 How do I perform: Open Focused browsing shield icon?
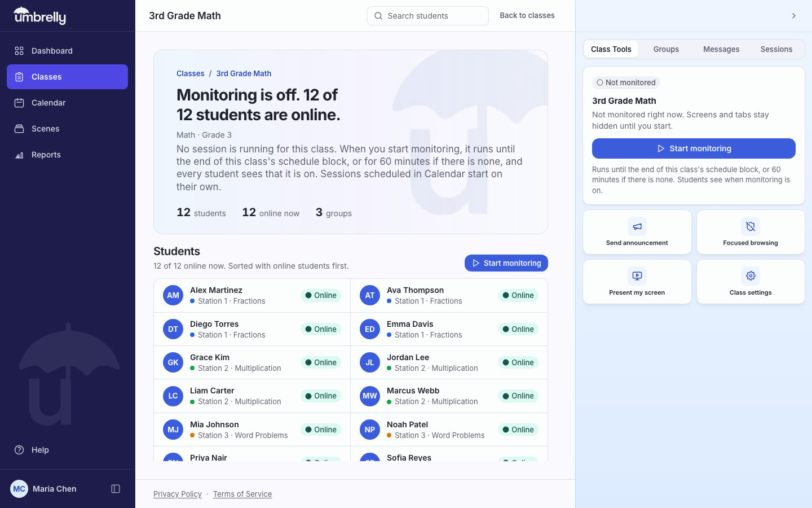[x=751, y=226]
